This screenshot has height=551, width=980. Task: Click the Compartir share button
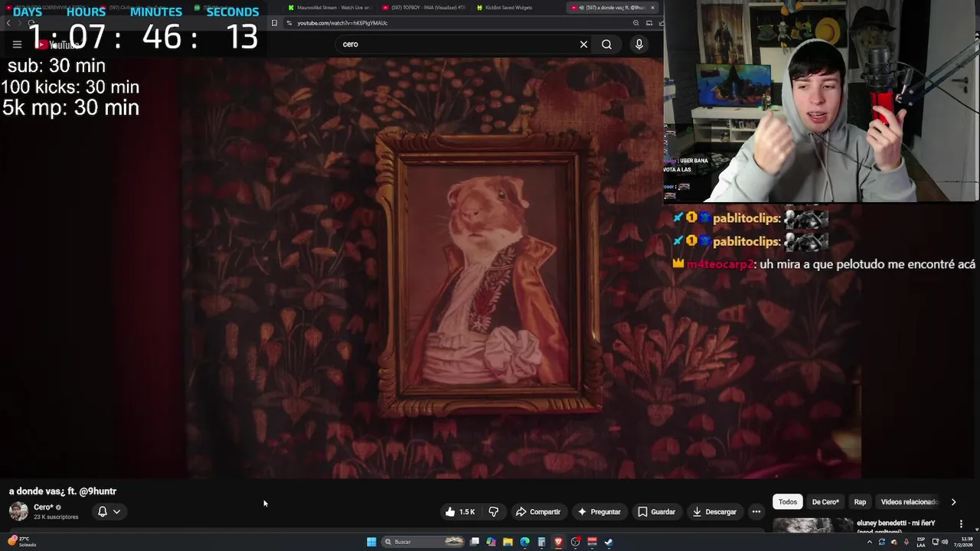point(537,512)
